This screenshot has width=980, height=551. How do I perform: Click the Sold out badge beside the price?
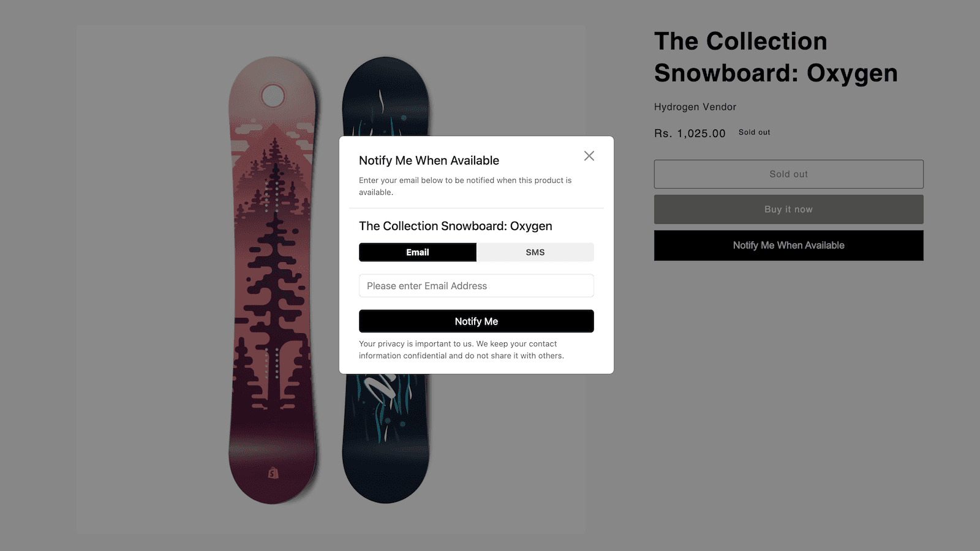(x=753, y=132)
